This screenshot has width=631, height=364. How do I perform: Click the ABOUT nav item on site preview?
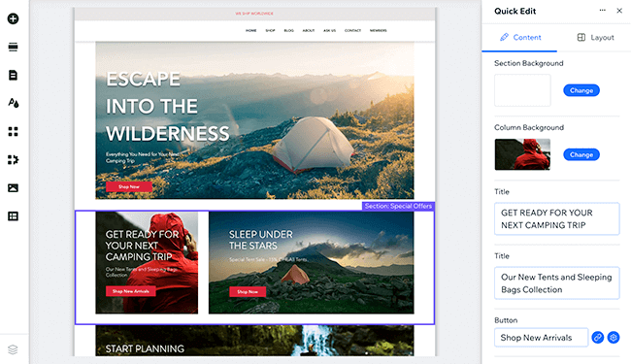(x=309, y=30)
